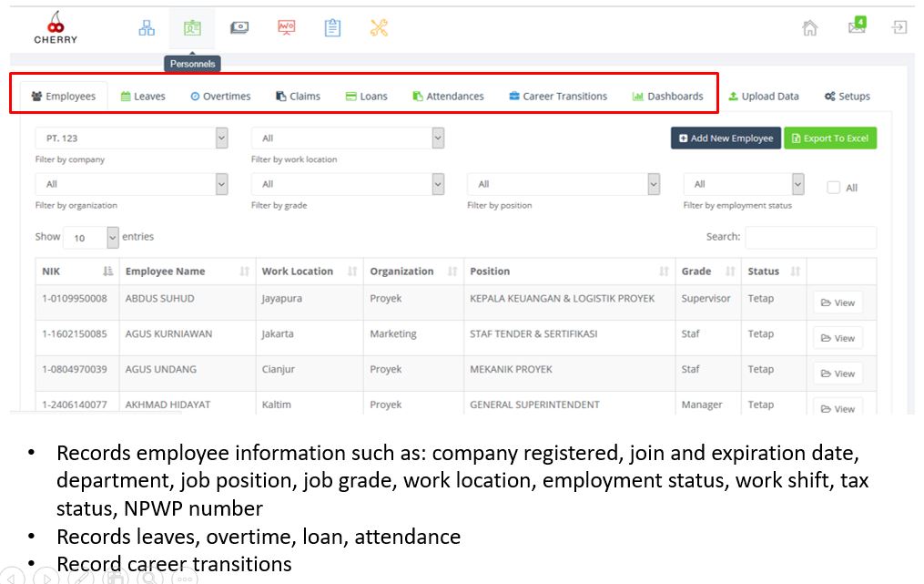The height and width of the screenshot is (584, 924).
Task: Switch to the Leaves tab
Action: pos(143,97)
